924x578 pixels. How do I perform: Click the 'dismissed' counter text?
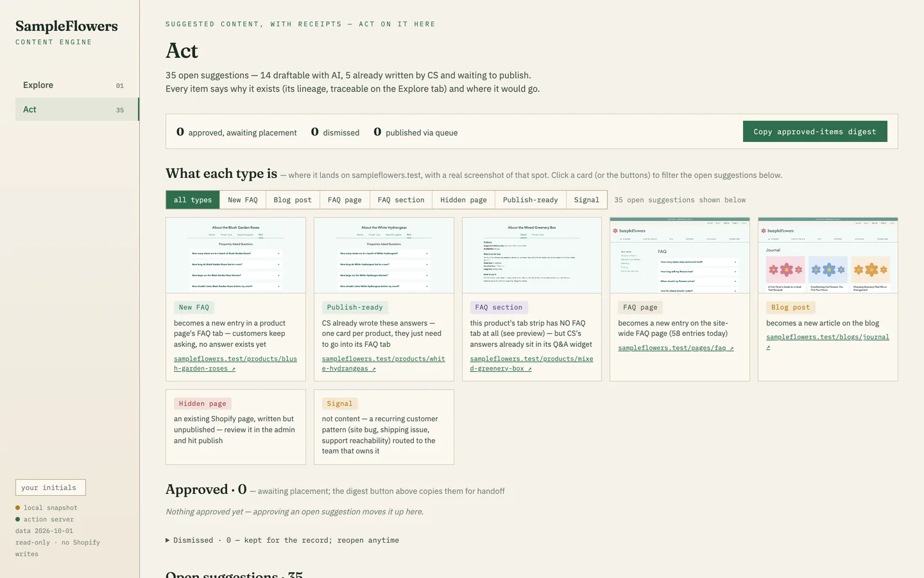tap(335, 132)
